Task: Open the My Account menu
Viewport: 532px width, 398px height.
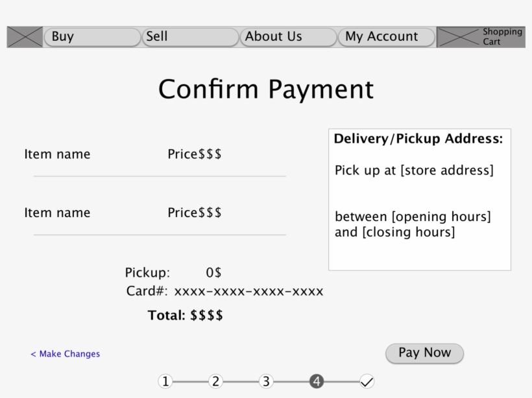Action: (386, 36)
